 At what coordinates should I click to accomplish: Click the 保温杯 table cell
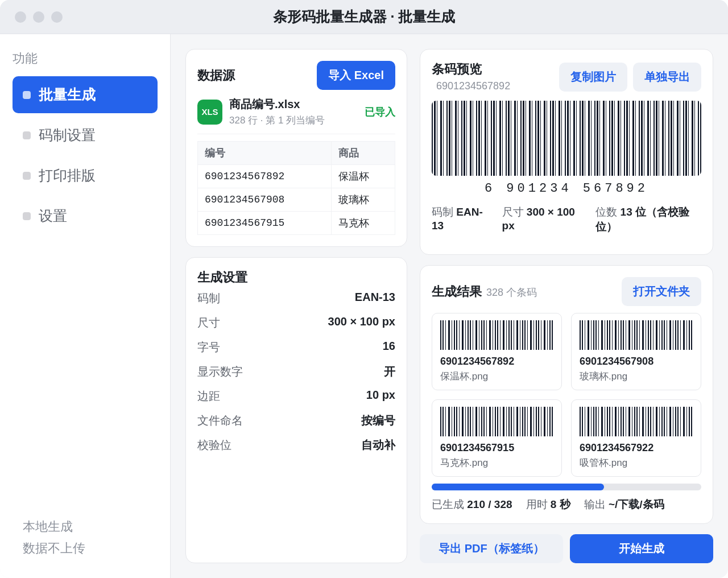click(x=363, y=176)
